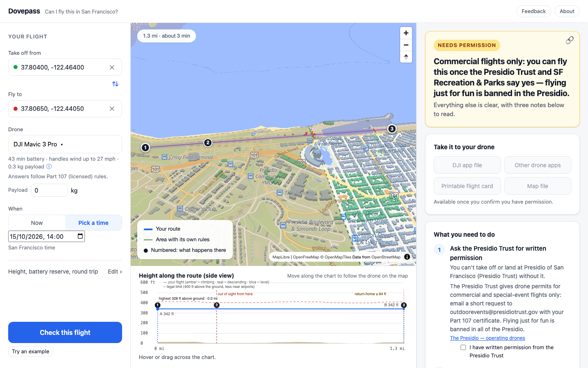Tick the written permission from Presidio Trust checkbox

[x=463, y=347]
